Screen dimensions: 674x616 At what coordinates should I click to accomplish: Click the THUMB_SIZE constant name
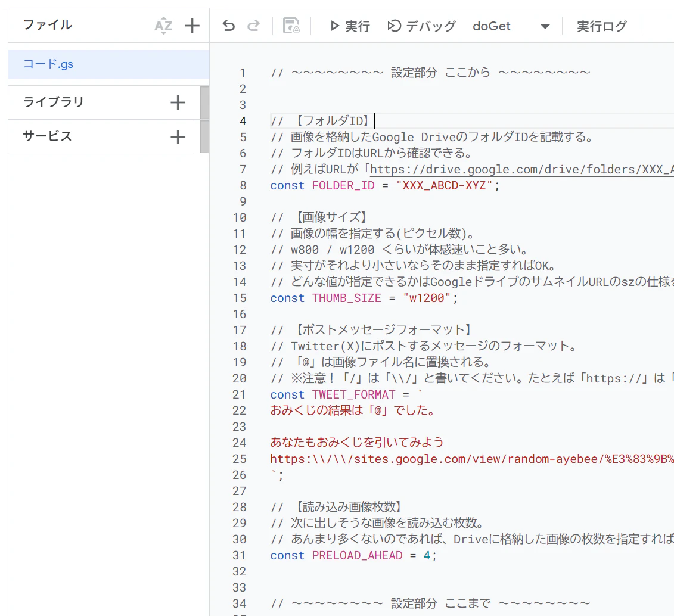[346, 298]
